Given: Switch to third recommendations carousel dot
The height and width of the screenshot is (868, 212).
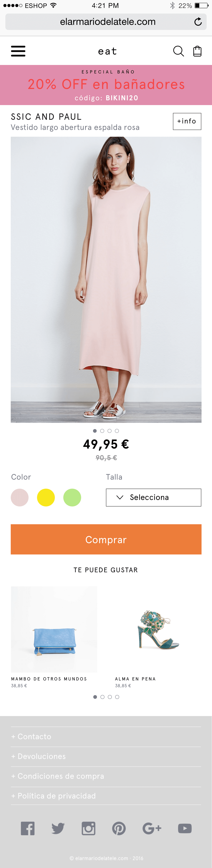Looking at the screenshot, I should click(x=110, y=697).
